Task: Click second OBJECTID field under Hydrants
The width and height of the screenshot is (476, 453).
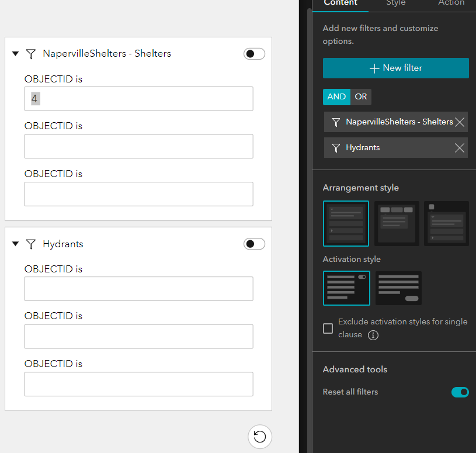Action: [139, 336]
